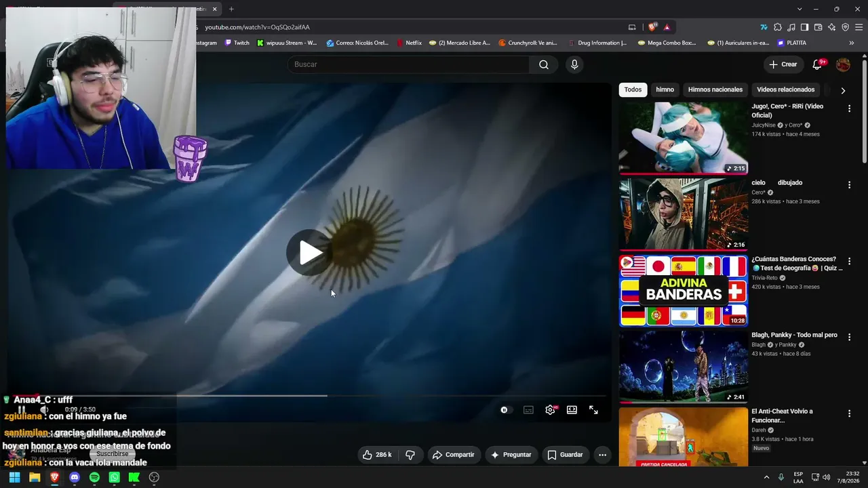This screenshot has height=488, width=868.
Task: Select the Todos filter chip
Action: pyautogui.click(x=633, y=89)
